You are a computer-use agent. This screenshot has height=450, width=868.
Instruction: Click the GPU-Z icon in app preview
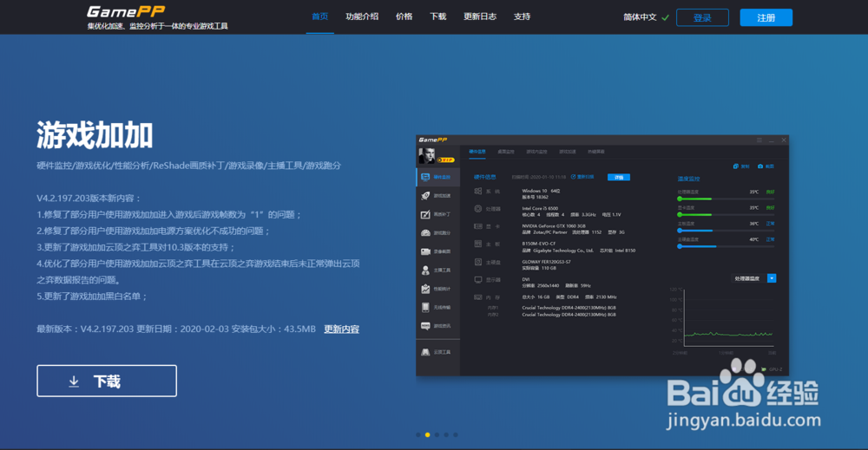click(764, 368)
